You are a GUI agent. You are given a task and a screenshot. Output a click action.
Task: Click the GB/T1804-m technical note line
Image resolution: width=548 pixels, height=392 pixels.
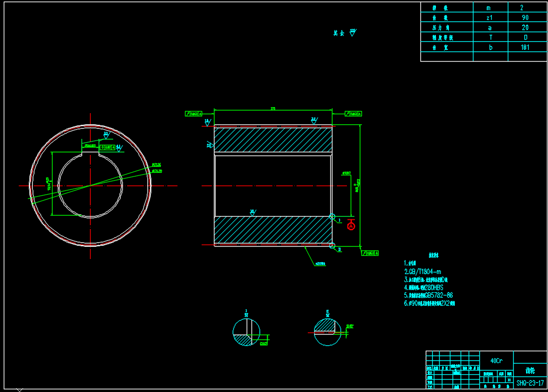pyautogui.click(x=426, y=271)
